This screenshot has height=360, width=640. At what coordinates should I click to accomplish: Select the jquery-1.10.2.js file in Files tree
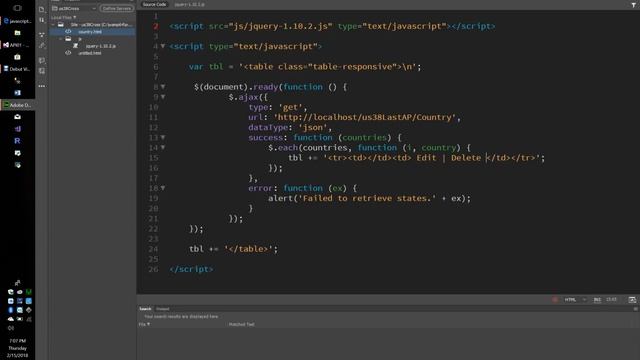[100, 46]
